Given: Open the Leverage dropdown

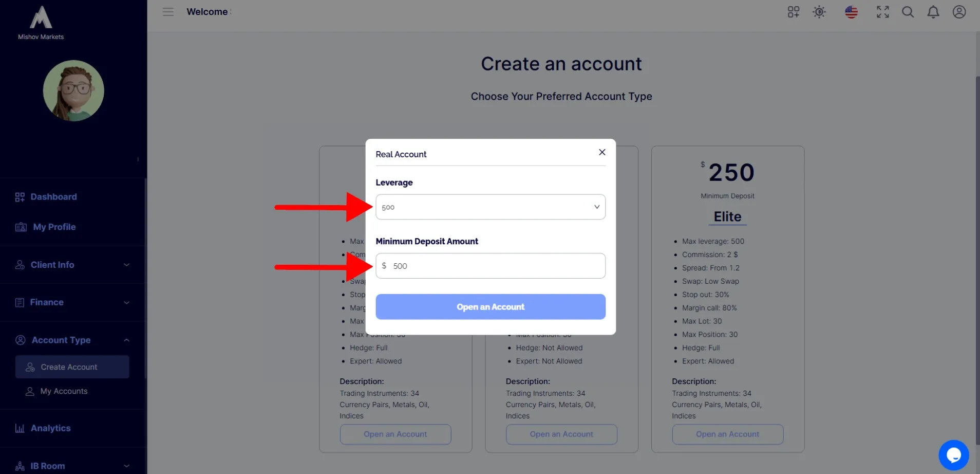Looking at the screenshot, I should [x=491, y=207].
